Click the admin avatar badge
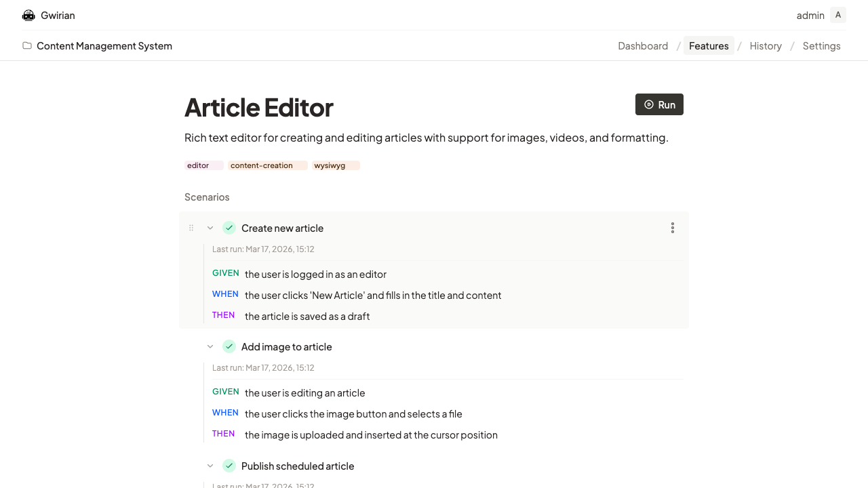This screenshot has height=488, width=868. pyautogui.click(x=838, y=15)
